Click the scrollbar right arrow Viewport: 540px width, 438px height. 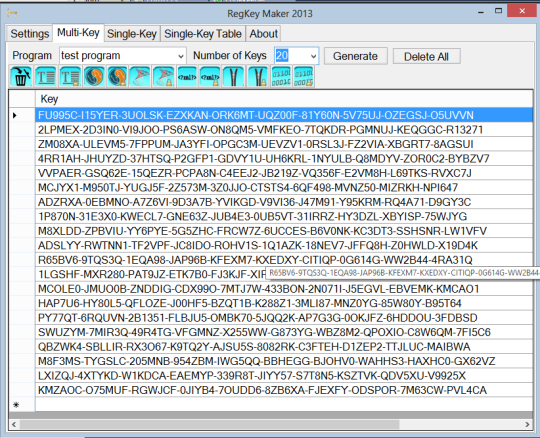527,424
